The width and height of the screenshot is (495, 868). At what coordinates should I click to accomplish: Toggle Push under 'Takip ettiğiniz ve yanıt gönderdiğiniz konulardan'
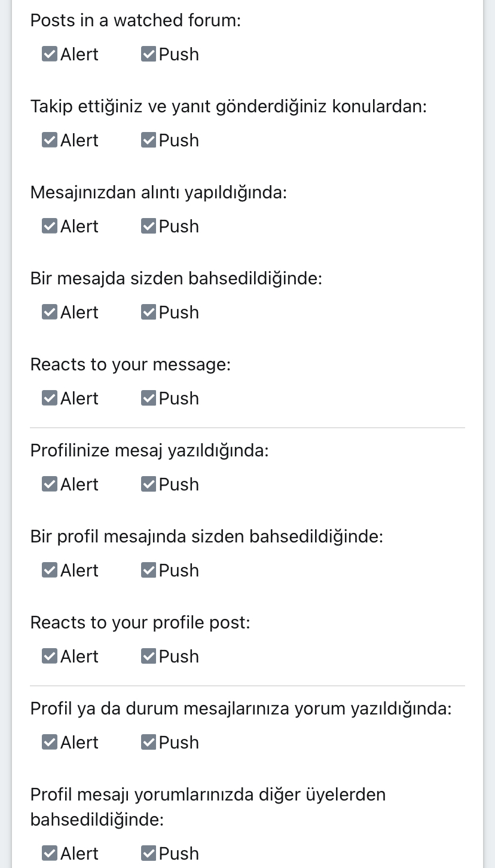[x=148, y=140]
